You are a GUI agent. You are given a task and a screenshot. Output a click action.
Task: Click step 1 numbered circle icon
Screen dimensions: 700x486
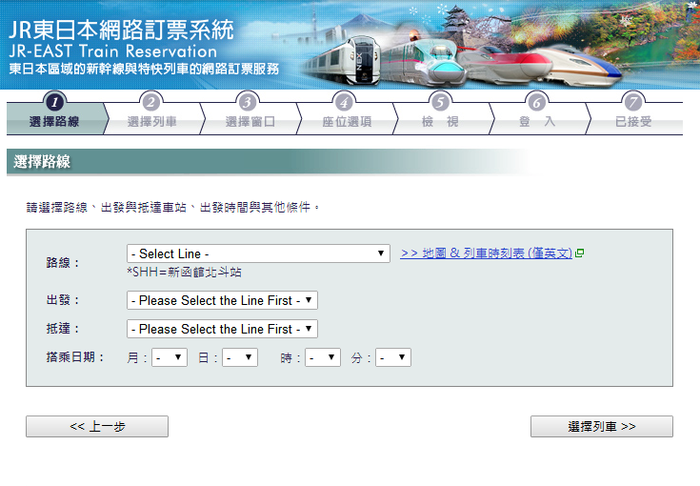(54, 101)
